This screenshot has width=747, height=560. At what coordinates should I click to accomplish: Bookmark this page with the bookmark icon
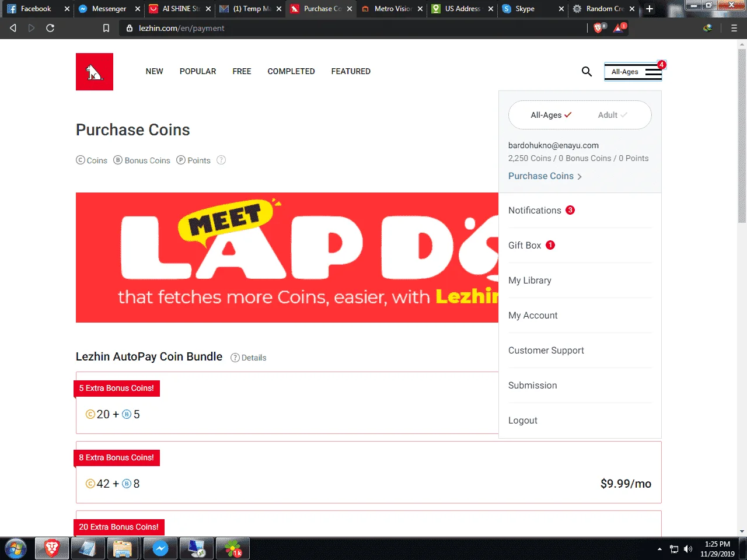click(106, 28)
